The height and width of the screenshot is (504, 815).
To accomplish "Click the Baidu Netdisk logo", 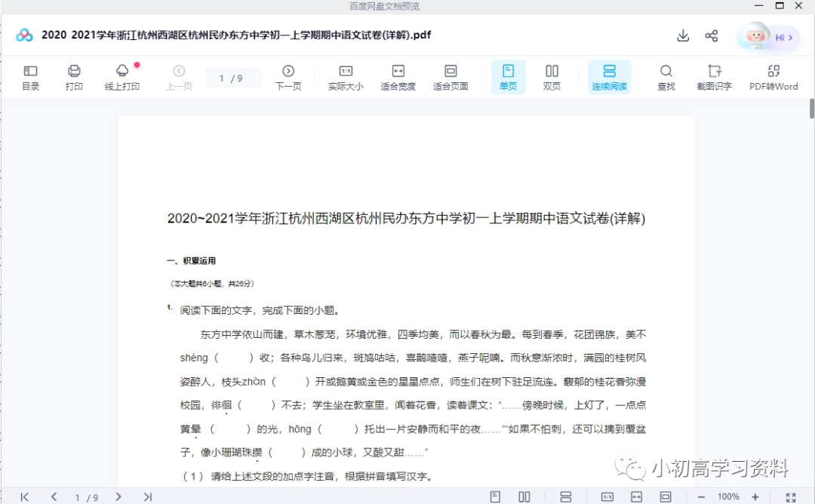I will (x=24, y=35).
